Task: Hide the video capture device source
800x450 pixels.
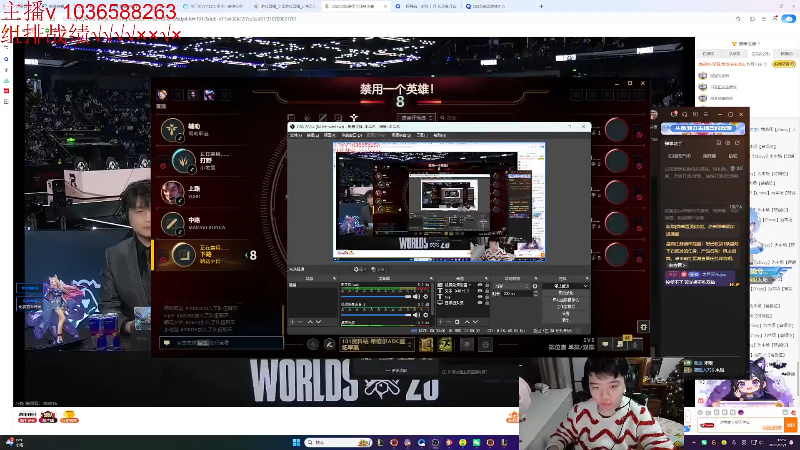Action: pos(480,285)
